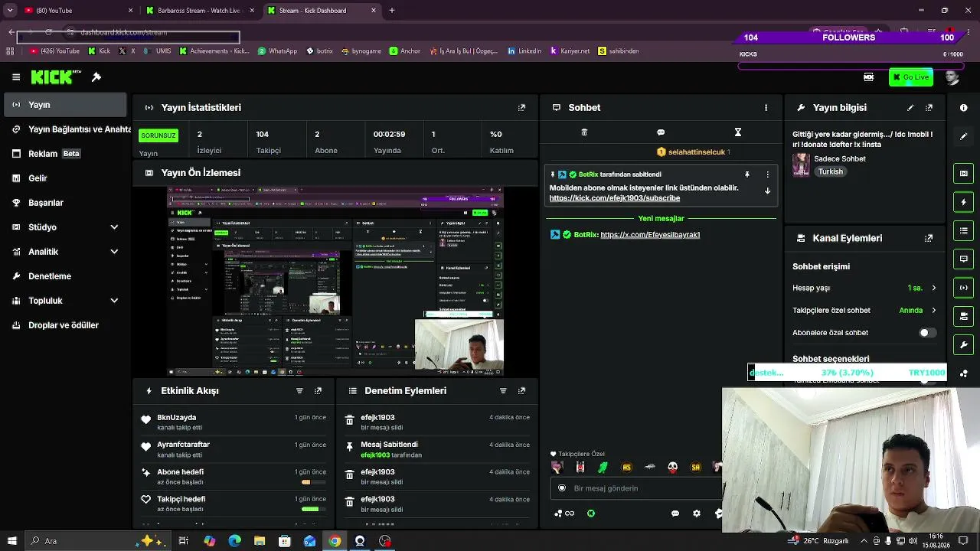Viewport: 980px width, 551px height.
Task: Open Droplar ve ödüller in sidebar
Action: [66, 325]
